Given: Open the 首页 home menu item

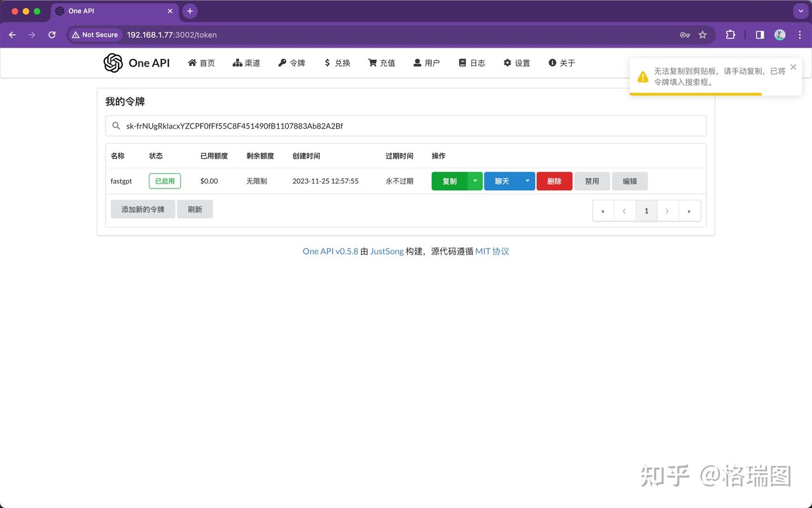Looking at the screenshot, I should [201, 63].
